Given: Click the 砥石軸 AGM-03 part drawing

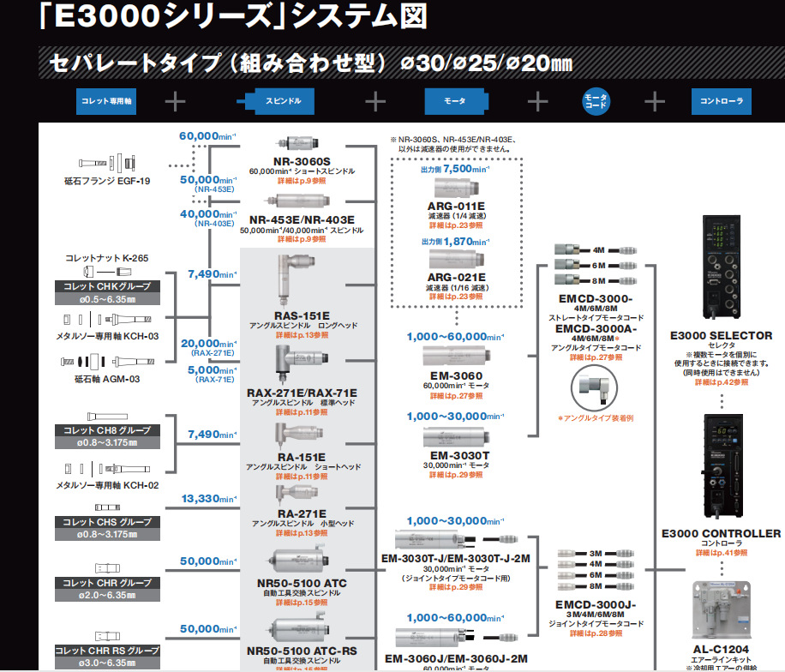Looking at the screenshot, I should (x=107, y=362).
